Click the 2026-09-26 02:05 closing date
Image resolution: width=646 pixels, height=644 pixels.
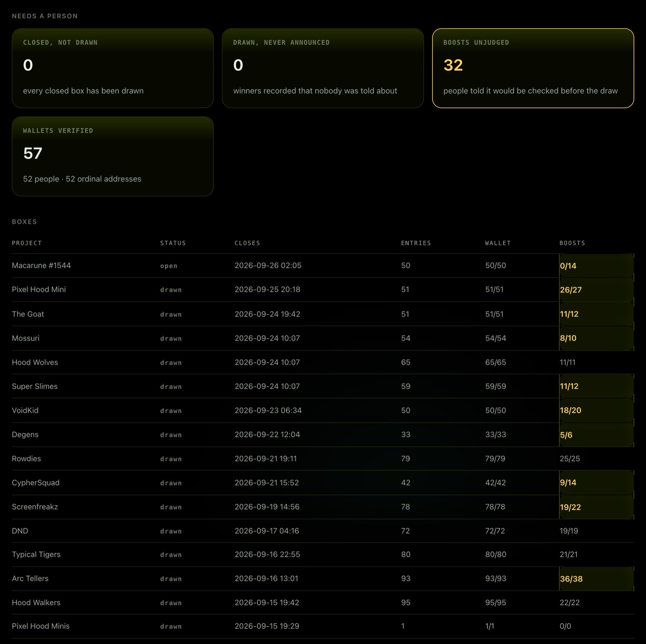click(x=268, y=265)
